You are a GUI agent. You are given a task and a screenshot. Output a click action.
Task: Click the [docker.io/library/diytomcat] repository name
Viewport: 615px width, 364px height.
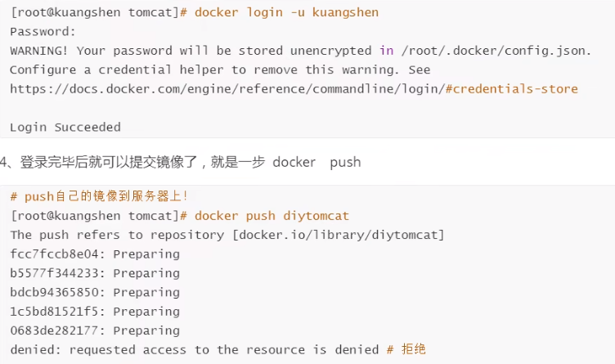pos(339,235)
